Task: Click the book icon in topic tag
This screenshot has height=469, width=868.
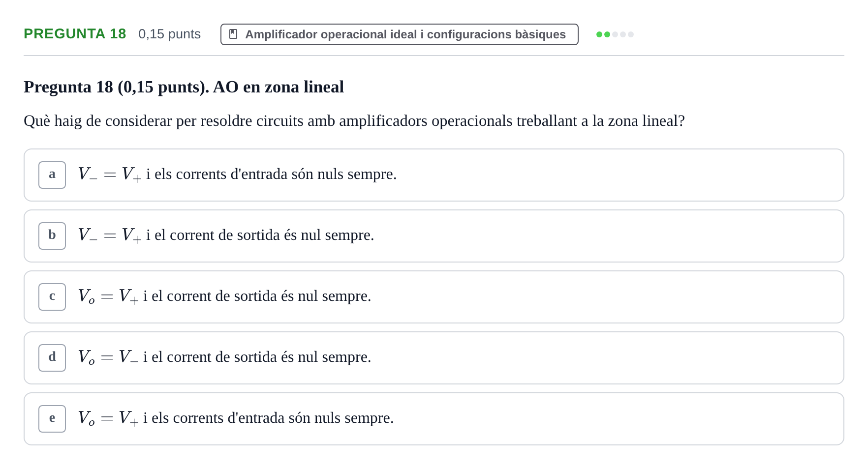Action: coord(233,34)
